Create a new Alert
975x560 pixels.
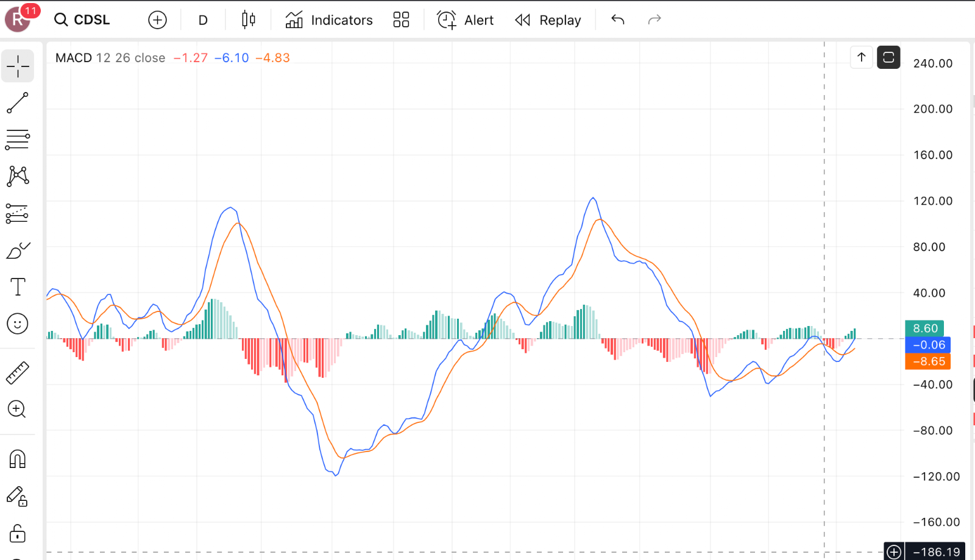465,19
